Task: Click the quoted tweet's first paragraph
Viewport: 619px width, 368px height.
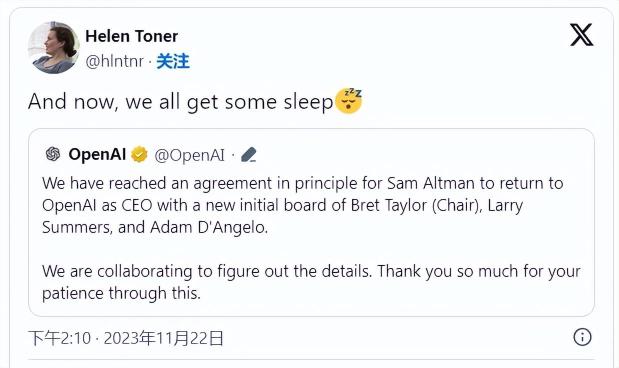Action: point(302,205)
